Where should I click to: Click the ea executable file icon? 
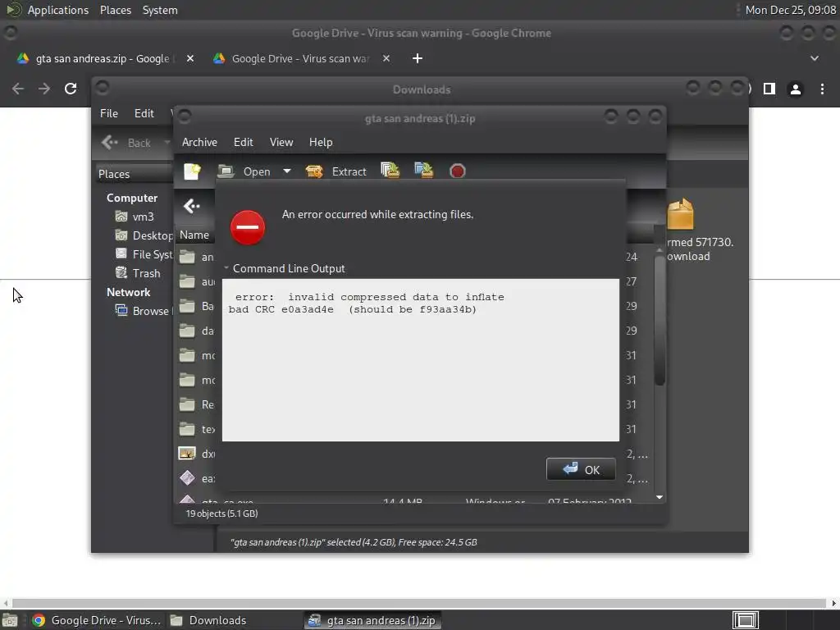187,478
